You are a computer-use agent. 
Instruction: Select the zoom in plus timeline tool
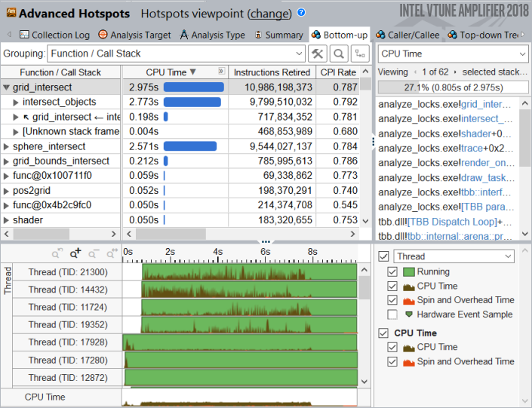tap(75, 253)
